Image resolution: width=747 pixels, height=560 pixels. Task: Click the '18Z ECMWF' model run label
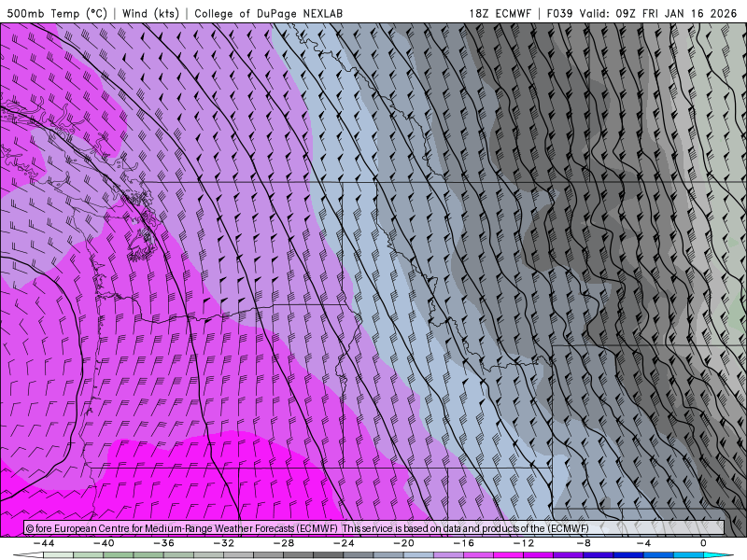pos(500,13)
